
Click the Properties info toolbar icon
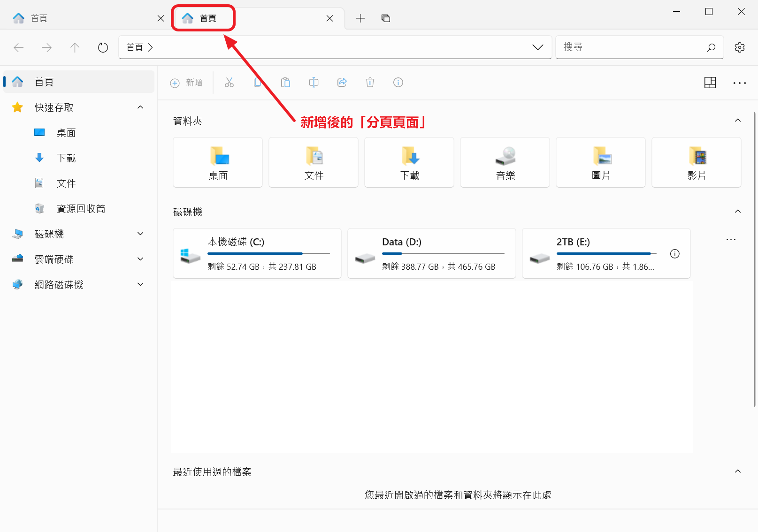pyautogui.click(x=398, y=83)
